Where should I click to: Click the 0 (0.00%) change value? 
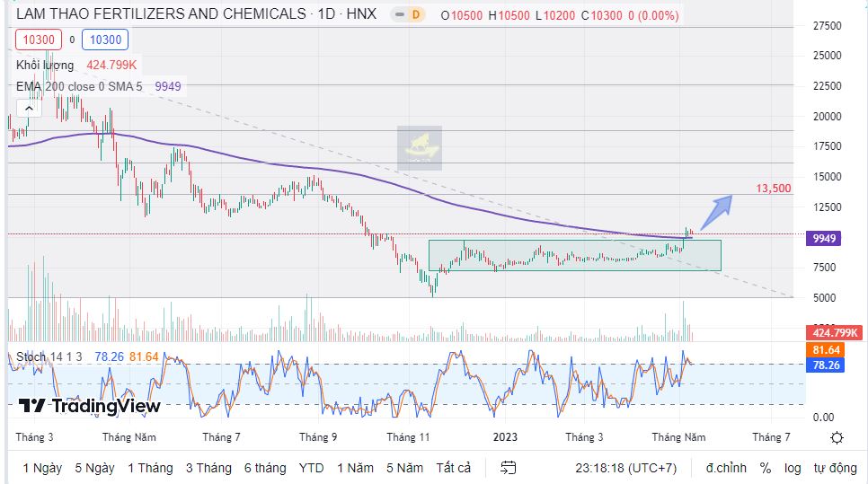653,15
